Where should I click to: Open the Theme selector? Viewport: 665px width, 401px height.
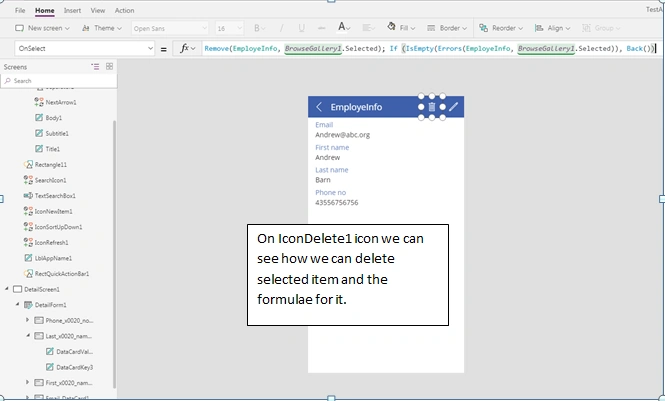(102, 28)
